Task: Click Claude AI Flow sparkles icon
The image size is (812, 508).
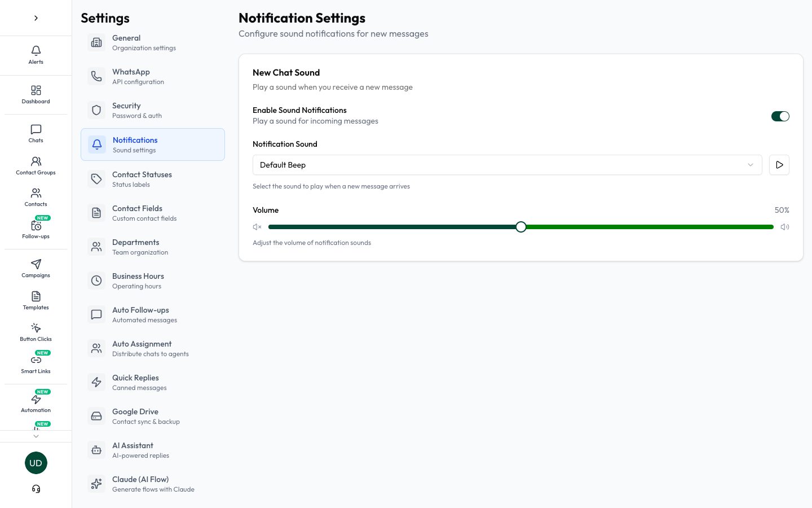Action: (96, 484)
